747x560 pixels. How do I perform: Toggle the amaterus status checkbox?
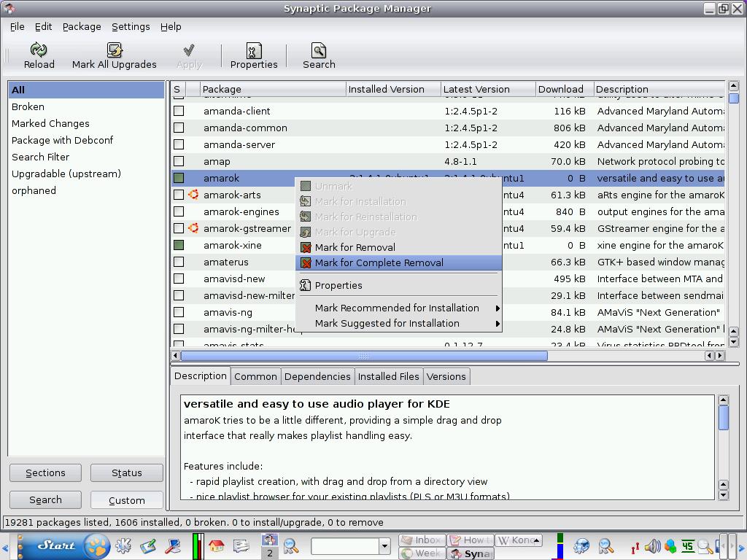(x=179, y=262)
